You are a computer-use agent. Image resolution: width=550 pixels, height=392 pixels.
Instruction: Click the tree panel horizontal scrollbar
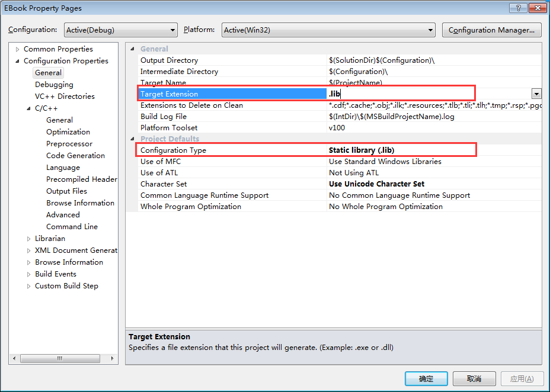[x=60, y=358]
